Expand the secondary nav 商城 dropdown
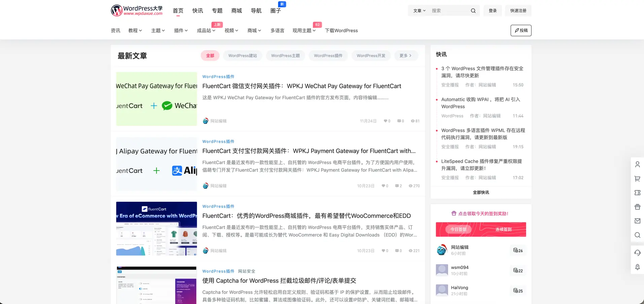The image size is (644, 304). click(254, 31)
